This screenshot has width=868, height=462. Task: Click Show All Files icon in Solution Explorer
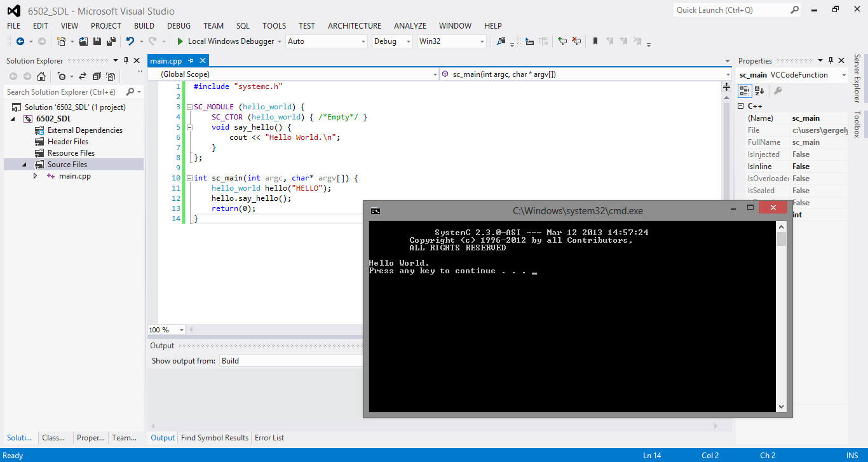click(x=111, y=76)
